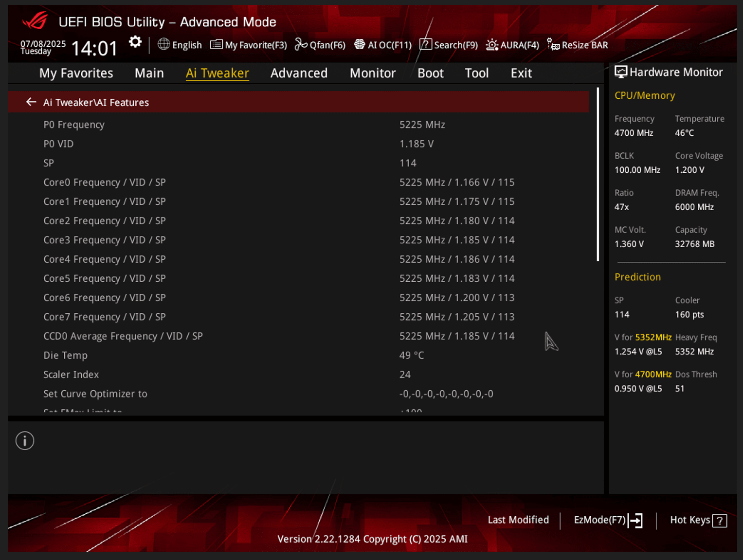Image resolution: width=743 pixels, height=560 pixels.
Task: Open AI OC(F11) brain icon
Action: tap(360, 44)
